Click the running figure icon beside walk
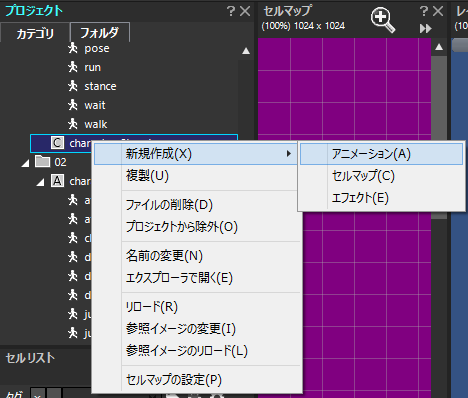Image resolution: width=468 pixels, height=398 pixels. point(73,124)
